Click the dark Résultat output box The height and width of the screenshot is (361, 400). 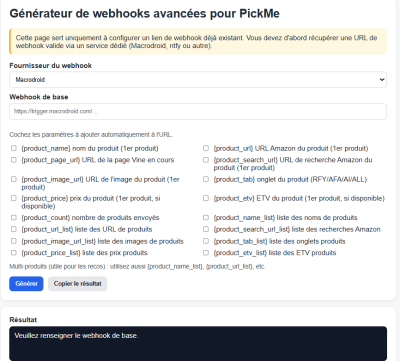(x=198, y=344)
